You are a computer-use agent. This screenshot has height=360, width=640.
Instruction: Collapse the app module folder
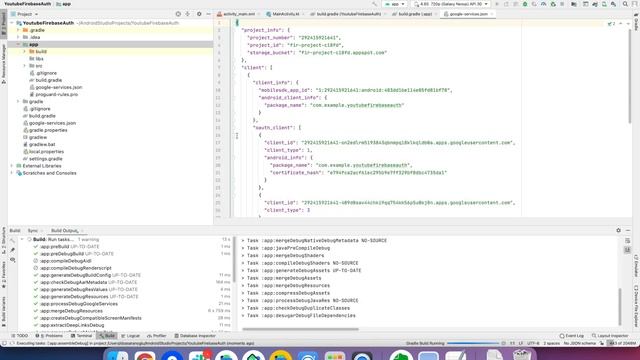tap(18, 44)
